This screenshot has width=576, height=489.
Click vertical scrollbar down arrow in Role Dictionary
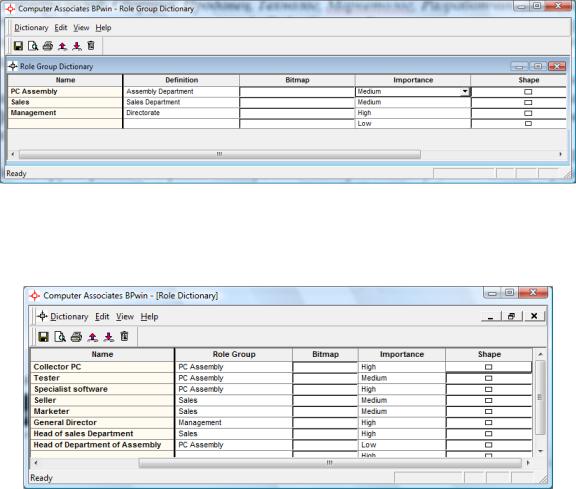tap(540, 451)
